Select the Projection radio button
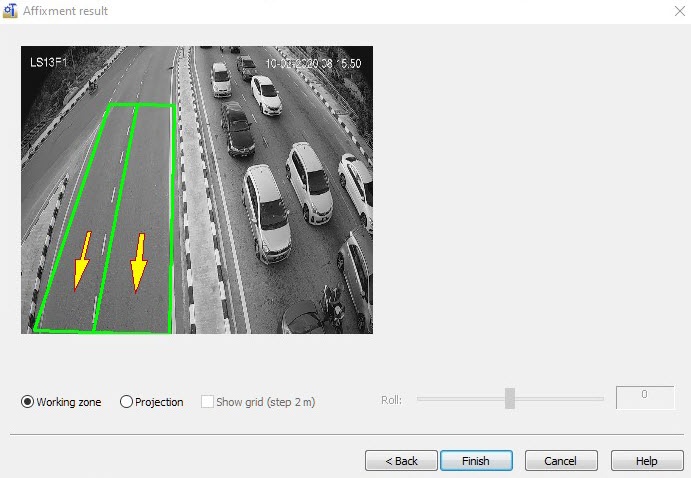 [126, 402]
